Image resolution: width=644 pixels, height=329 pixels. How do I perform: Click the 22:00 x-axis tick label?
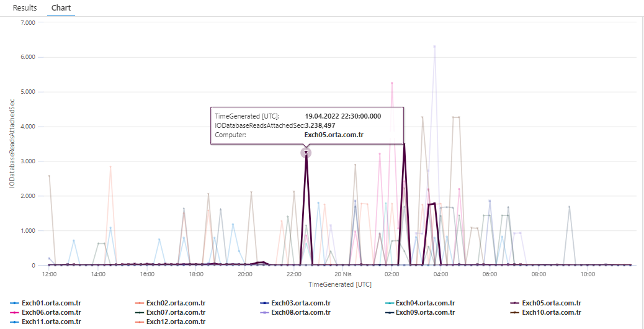293,274
